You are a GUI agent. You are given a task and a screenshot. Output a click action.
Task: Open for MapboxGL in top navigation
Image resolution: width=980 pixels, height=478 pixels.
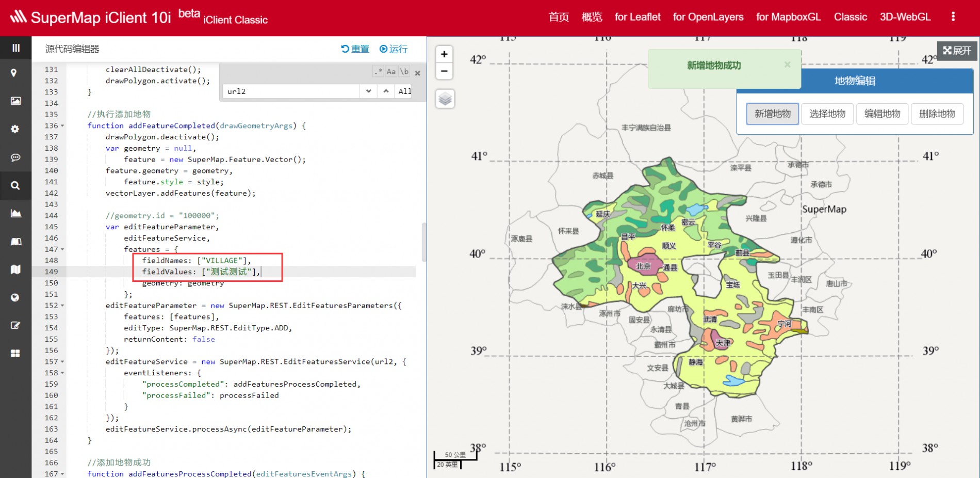[x=789, y=17]
